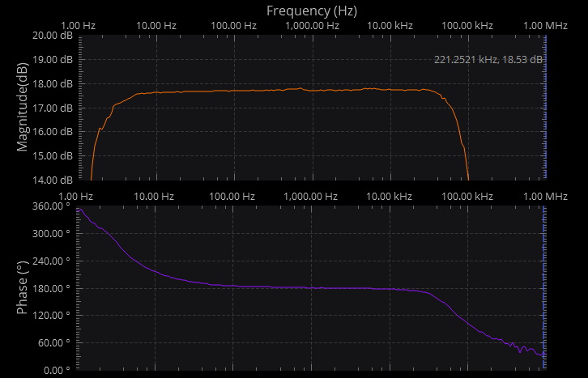The image size is (588, 378).
Task: Click 10.00 Hz label above phase plot
Action: point(154,197)
